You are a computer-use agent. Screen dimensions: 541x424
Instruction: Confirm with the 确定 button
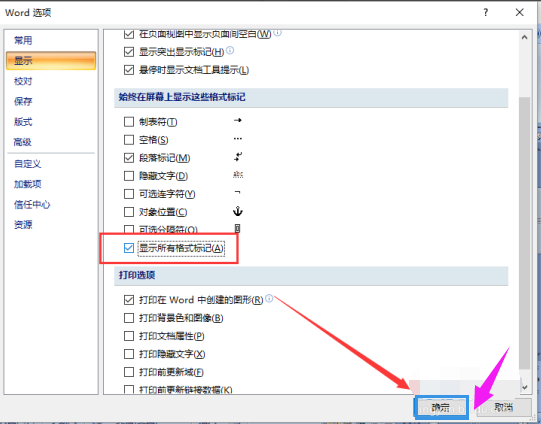point(441,407)
